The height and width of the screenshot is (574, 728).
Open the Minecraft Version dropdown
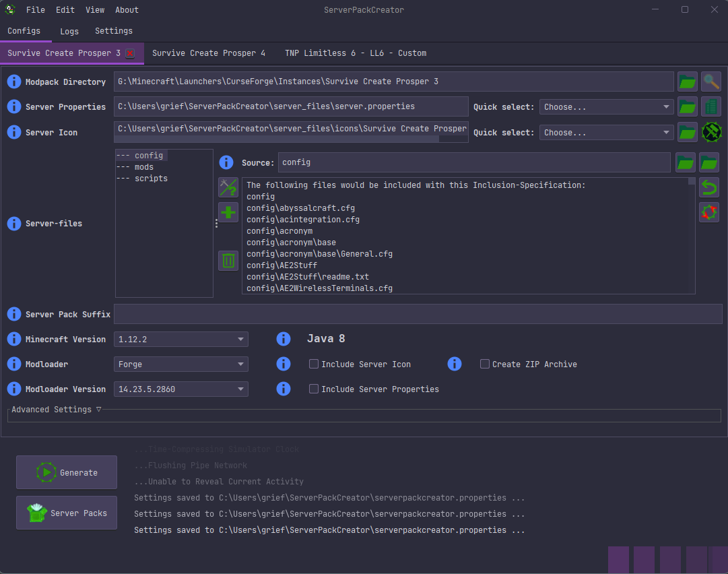(x=180, y=340)
